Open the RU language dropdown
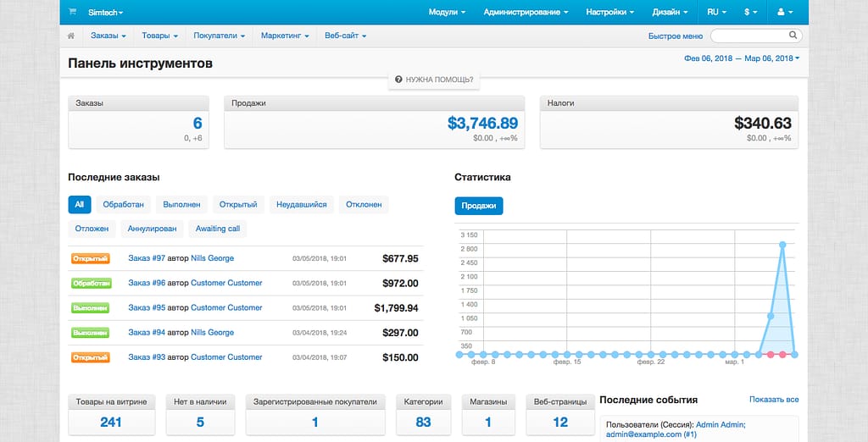This screenshot has height=442, width=868. [x=716, y=13]
